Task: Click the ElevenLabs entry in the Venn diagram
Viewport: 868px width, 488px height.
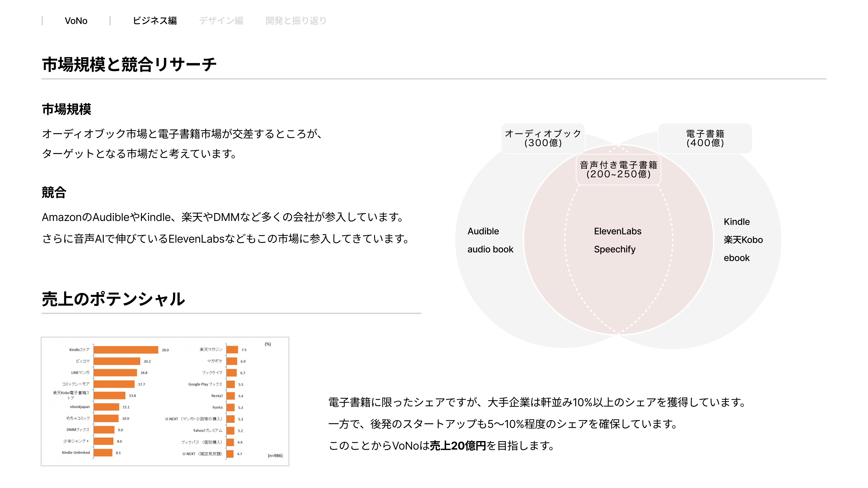Action: (x=618, y=231)
